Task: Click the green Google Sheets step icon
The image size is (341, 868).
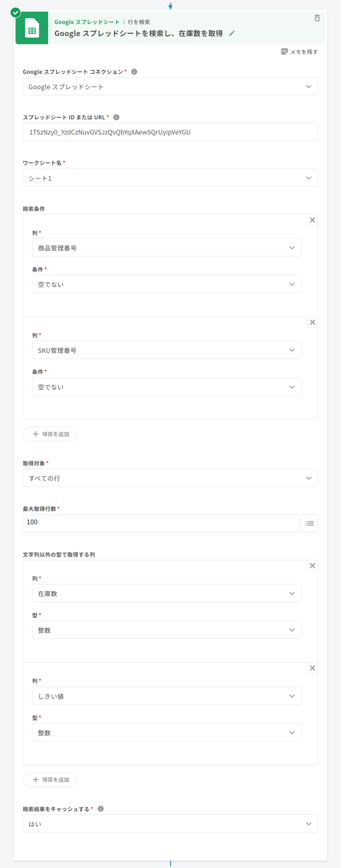Action: [32, 28]
